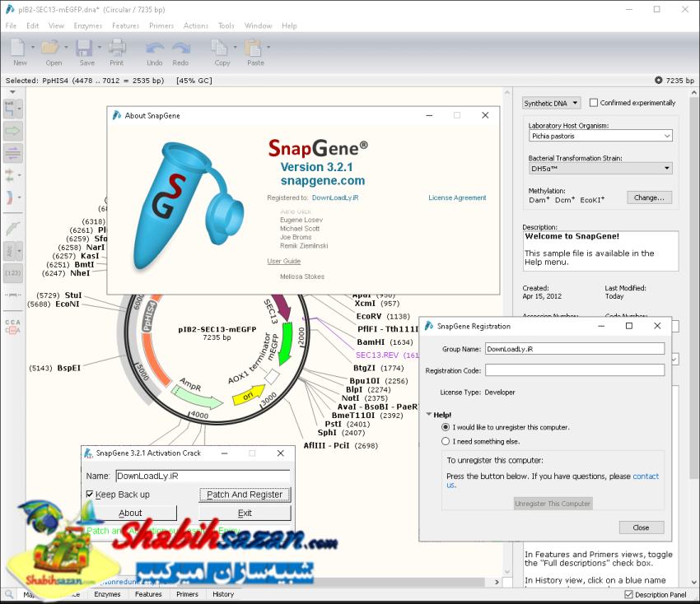Save the file using the floppy icon
The width and height of the screenshot is (700, 604).
pyautogui.click(x=86, y=49)
